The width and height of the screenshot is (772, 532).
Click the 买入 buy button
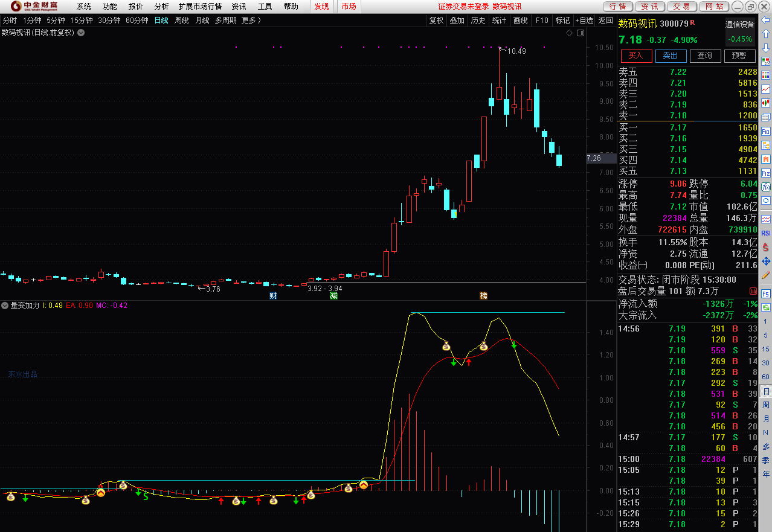click(x=636, y=56)
